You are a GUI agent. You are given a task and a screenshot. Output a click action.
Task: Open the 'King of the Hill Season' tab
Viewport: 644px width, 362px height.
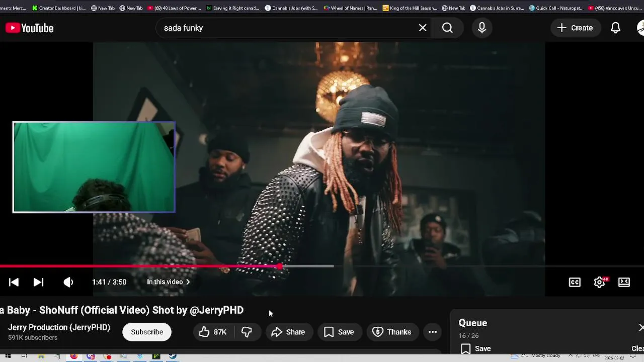410,8
